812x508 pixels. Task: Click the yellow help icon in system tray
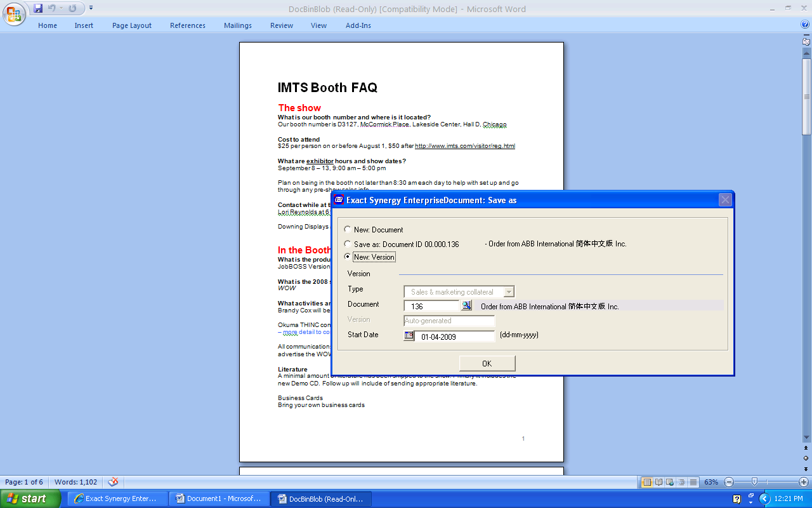click(x=737, y=499)
